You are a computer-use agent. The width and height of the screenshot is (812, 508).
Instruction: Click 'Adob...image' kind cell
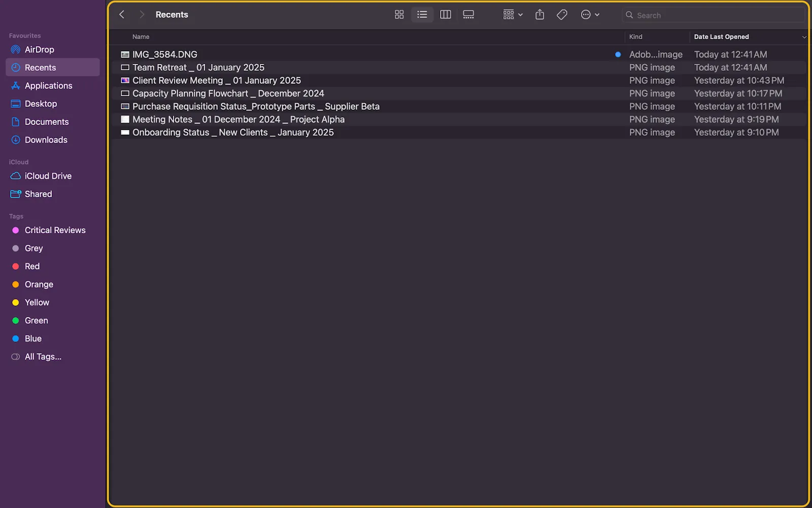(x=656, y=54)
